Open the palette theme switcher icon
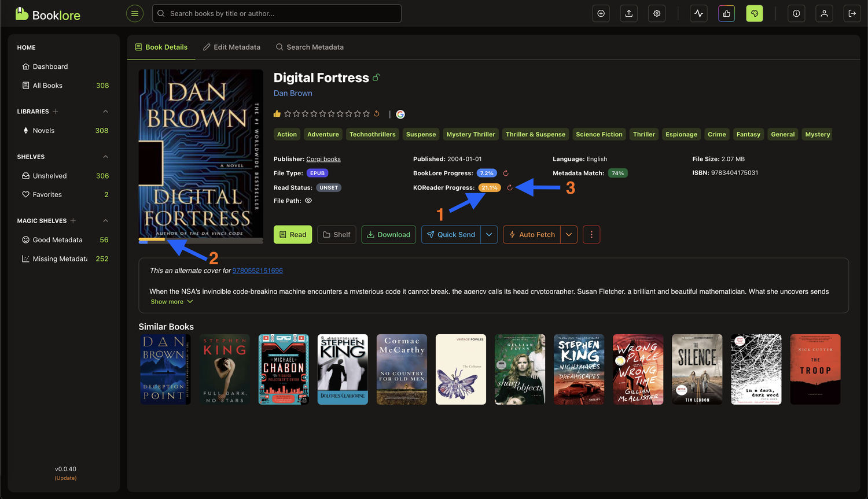 click(x=754, y=13)
